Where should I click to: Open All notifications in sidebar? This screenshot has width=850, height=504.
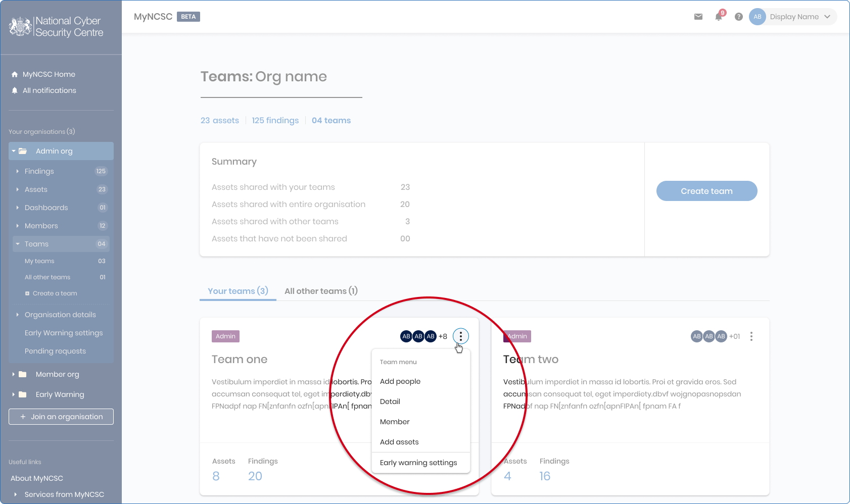[x=50, y=90]
